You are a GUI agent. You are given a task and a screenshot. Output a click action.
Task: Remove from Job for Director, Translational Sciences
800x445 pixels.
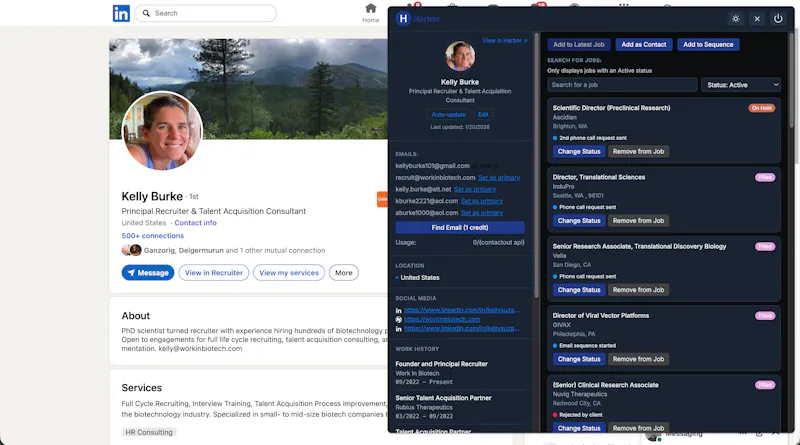click(x=638, y=221)
